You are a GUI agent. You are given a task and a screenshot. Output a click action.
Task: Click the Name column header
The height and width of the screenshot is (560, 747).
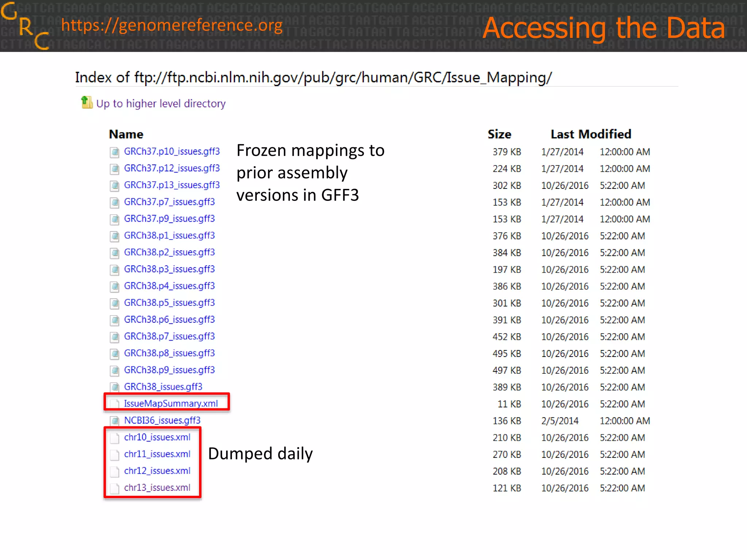pyautogui.click(x=126, y=134)
